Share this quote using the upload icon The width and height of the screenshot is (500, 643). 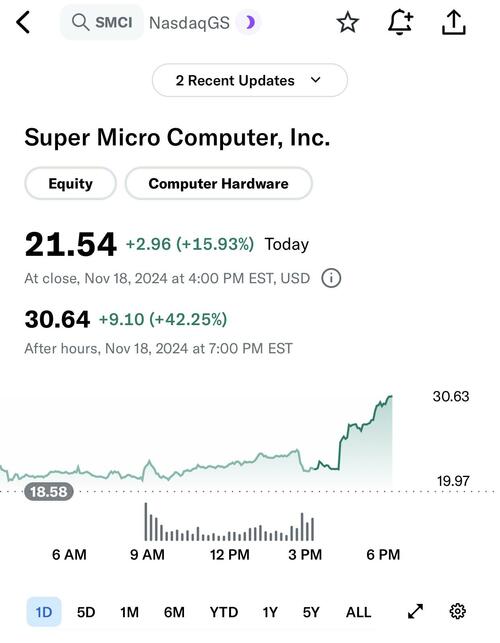(x=453, y=22)
